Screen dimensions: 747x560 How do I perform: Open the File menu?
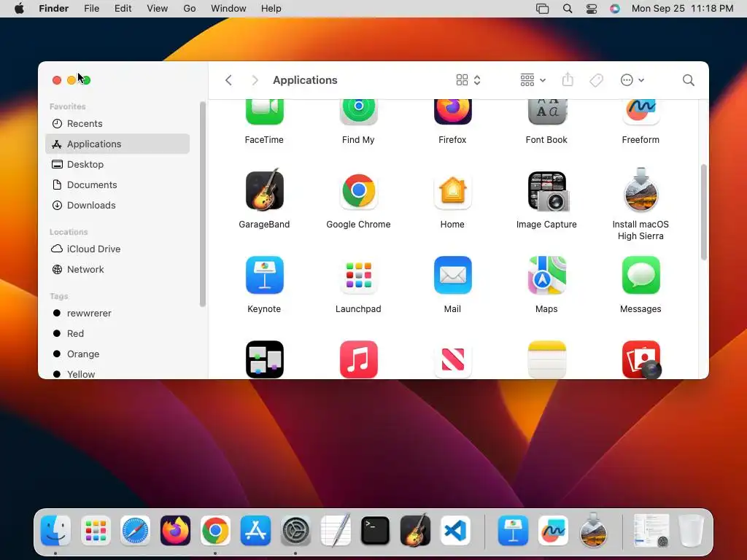[91, 9]
